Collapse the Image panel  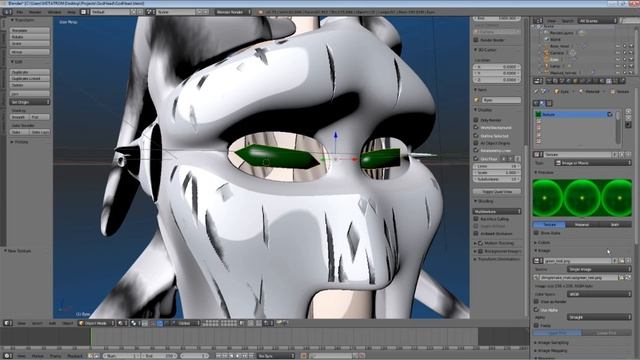[x=543, y=251]
